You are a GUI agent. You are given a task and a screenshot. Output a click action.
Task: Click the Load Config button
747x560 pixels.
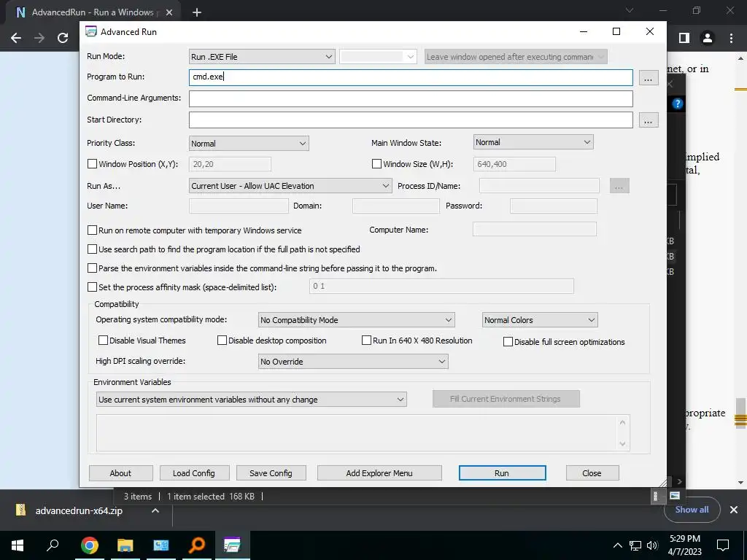point(194,472)
